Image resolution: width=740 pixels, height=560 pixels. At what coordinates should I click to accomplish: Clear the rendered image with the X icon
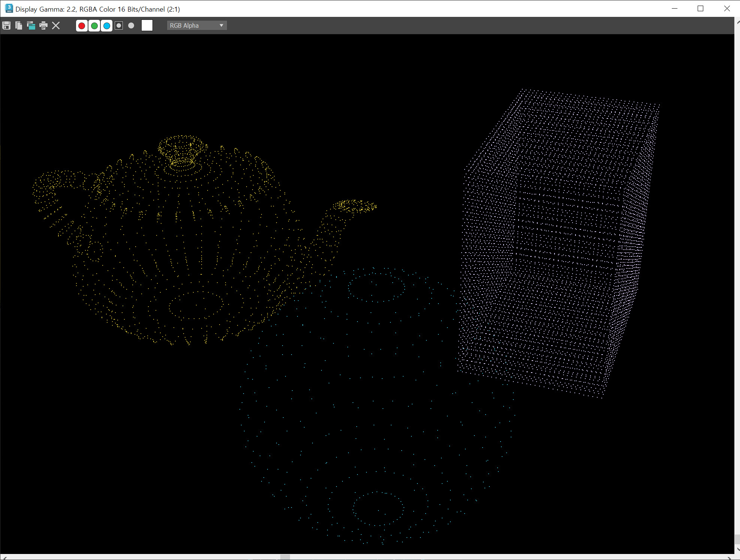point(56,25)
